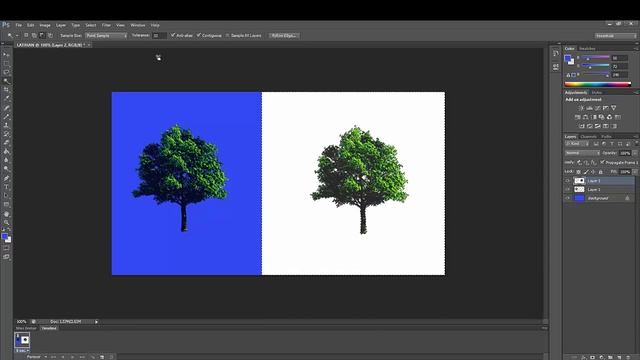Select the Horizontal Type tool
Viewport: 640px width, 360px height.
(6, 187)
